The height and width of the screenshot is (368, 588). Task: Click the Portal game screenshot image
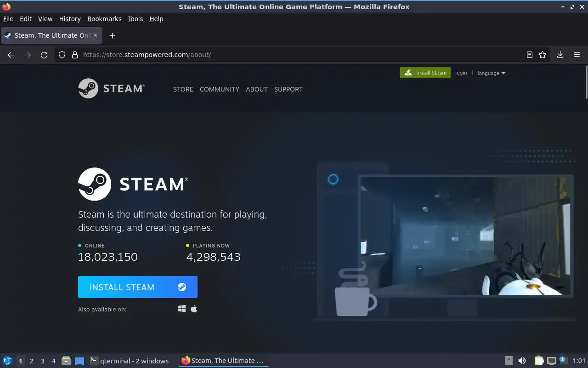(466, 236)
